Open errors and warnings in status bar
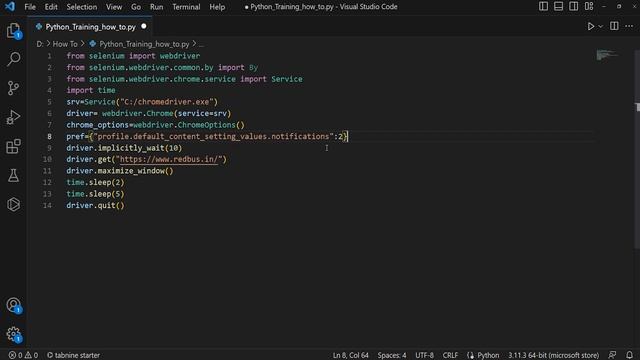This screenshot has height=360, width=640. point(23,355)
